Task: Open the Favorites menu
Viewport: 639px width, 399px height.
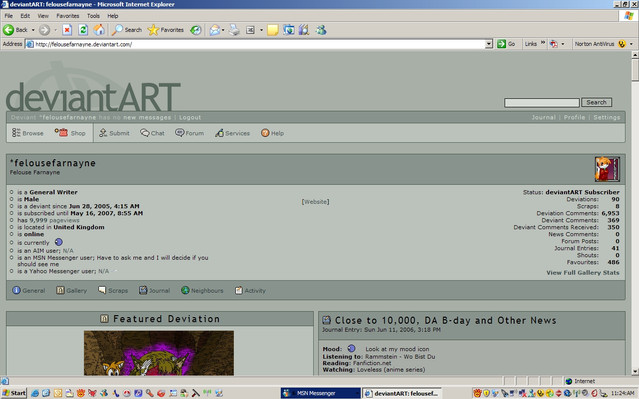Action: (x=68, y=16)
